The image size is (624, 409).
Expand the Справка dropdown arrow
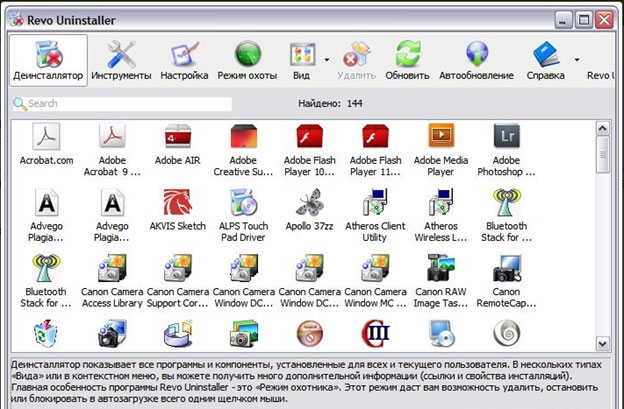pyautogui.click(x=577, y=60)
